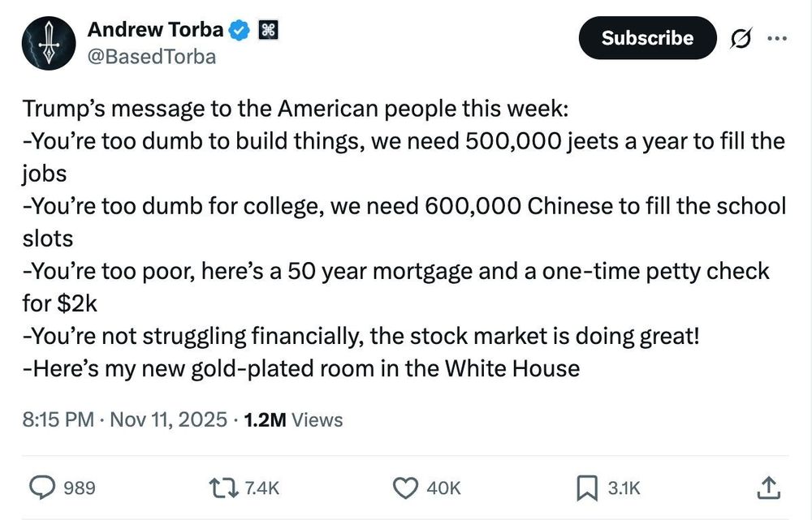The width and height of the screenshot is (812, 520).
Task: Click the Andrew Torba display name
Action: pos(157,29)
